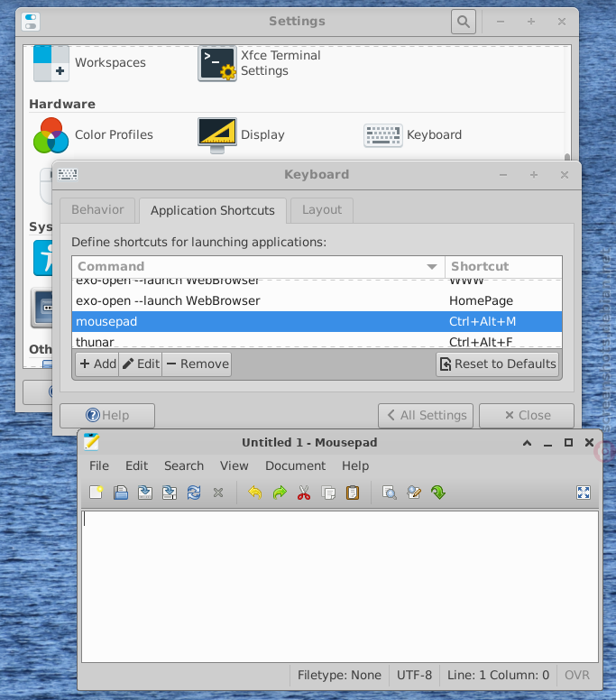
Task: Click the Help button in Keyboard window
Action: tap(107, 415)
